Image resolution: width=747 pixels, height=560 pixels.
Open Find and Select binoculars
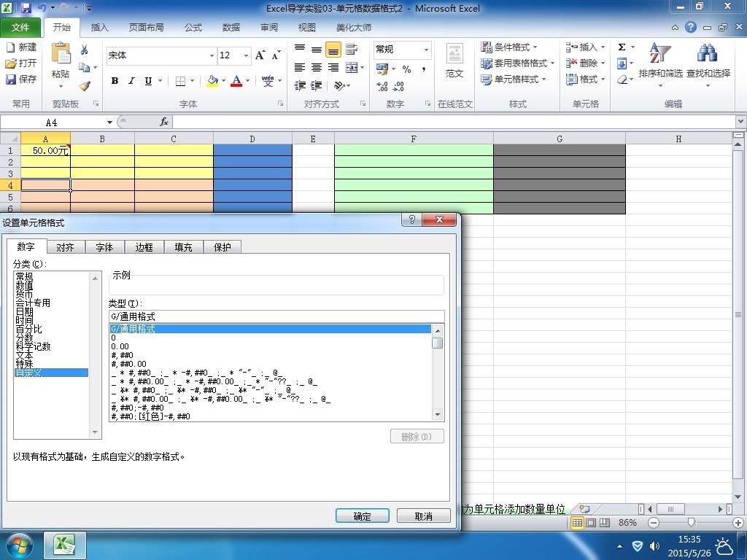(x=708, y=64)
